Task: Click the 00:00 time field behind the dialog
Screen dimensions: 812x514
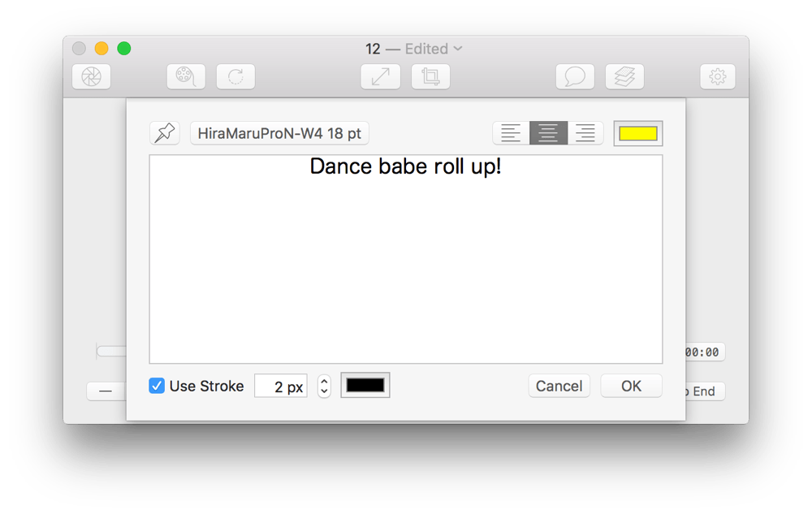Action: click(x=705, y=352)
